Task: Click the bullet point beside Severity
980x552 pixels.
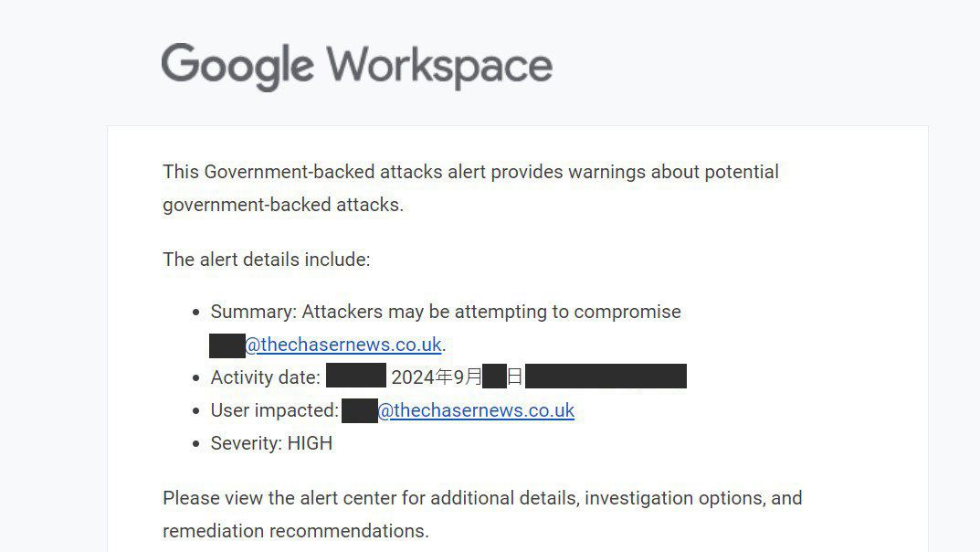Action: [x=195, y=444]
